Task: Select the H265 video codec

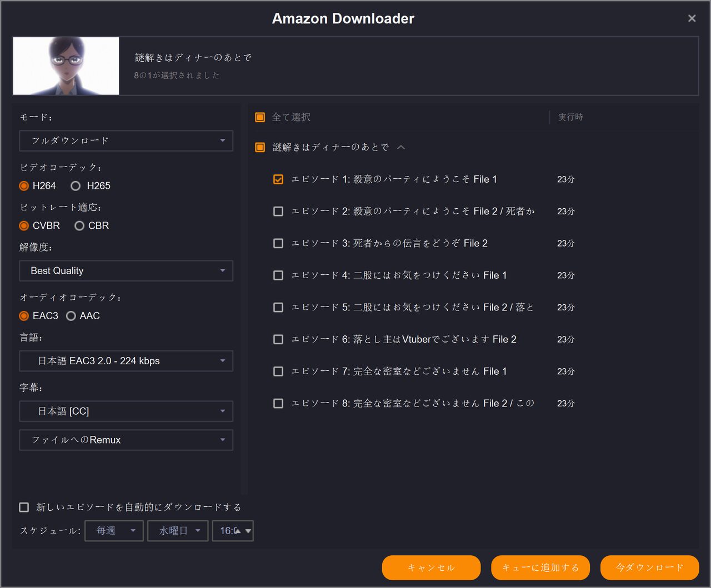Action: coord(76,186)
